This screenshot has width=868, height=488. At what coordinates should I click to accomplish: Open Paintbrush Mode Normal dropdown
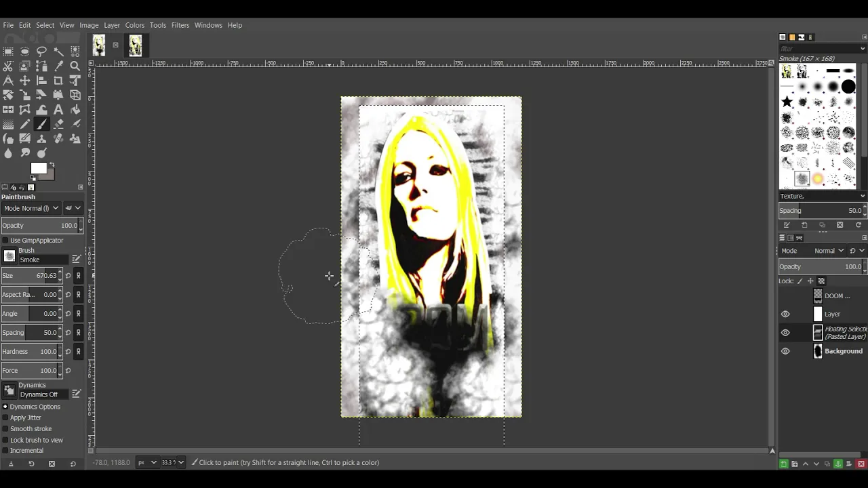pyautogui.click(x=31, y=208)
